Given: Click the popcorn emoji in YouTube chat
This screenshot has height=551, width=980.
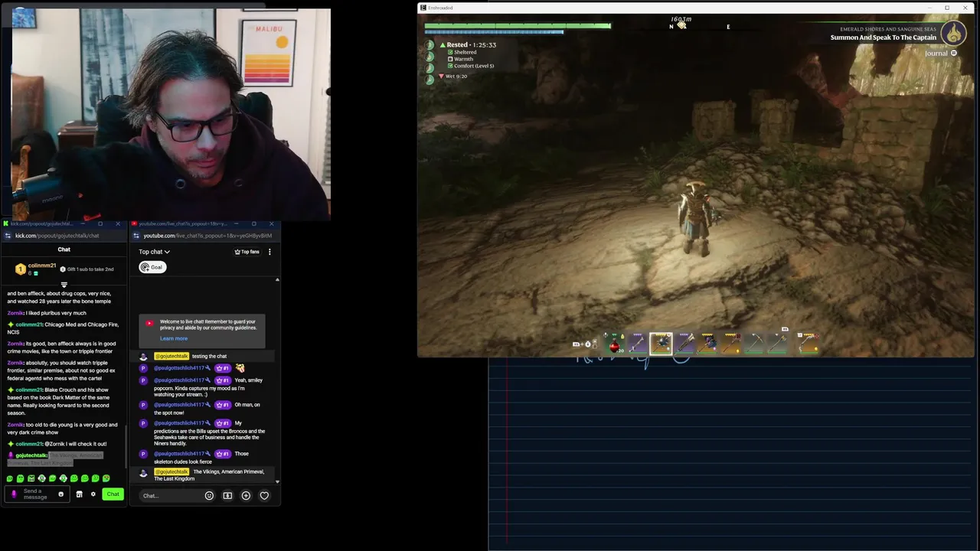Looking at the screenshot, I should tap(240, 368).
